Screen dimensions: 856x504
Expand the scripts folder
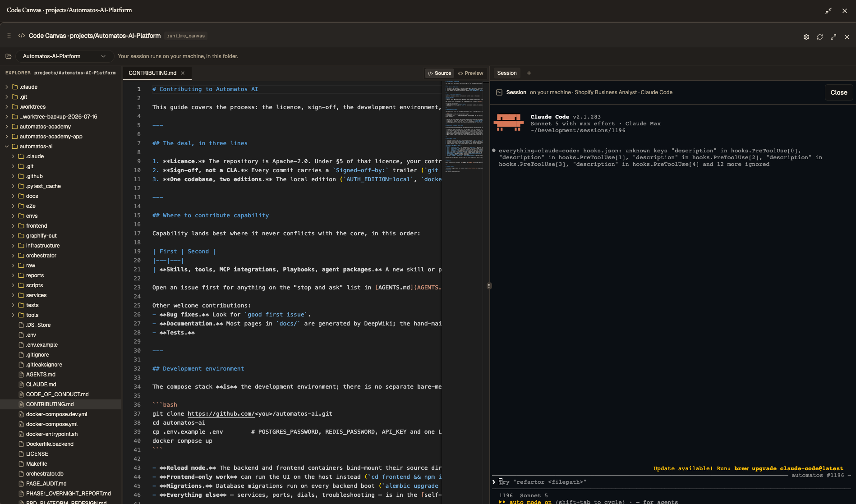pyautogui.click(x=61, y=285)
